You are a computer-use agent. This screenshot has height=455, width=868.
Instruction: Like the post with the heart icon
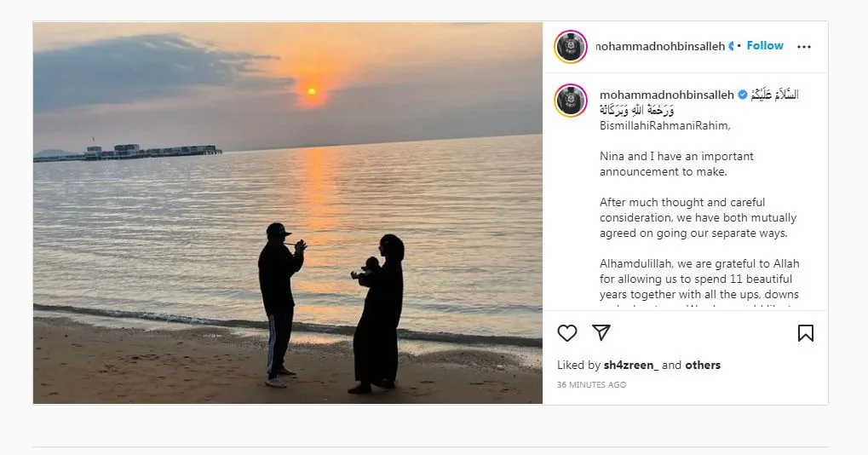tap(567, 333)
